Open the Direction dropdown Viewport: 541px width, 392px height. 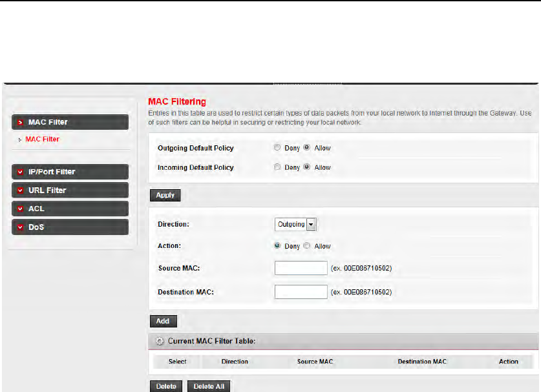click(x=295, y=225)
